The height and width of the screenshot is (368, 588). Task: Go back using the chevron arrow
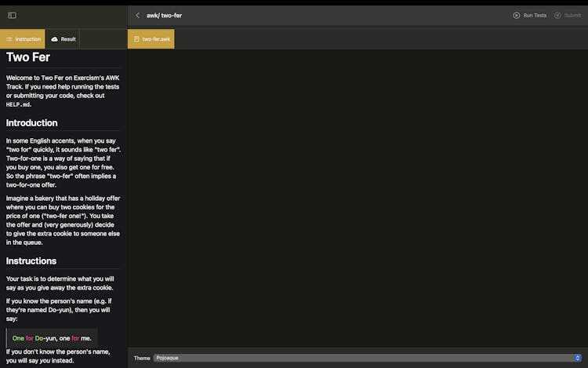[138, 16]
